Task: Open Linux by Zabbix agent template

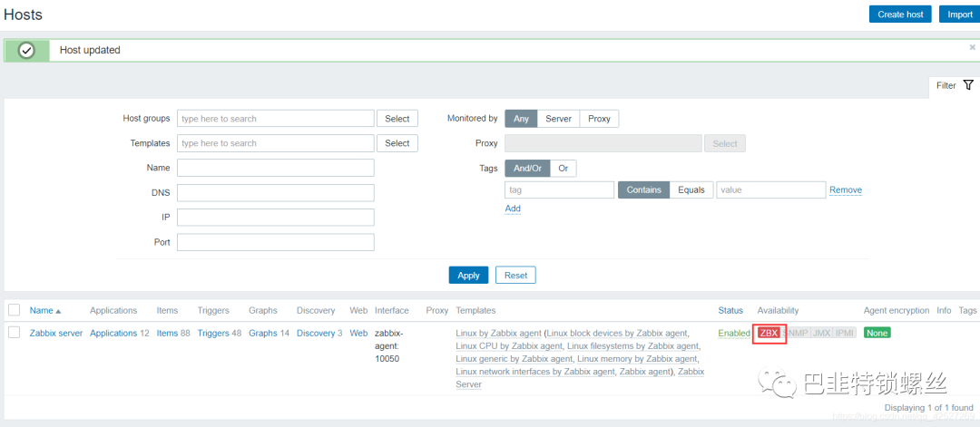Action: point(499,334)
